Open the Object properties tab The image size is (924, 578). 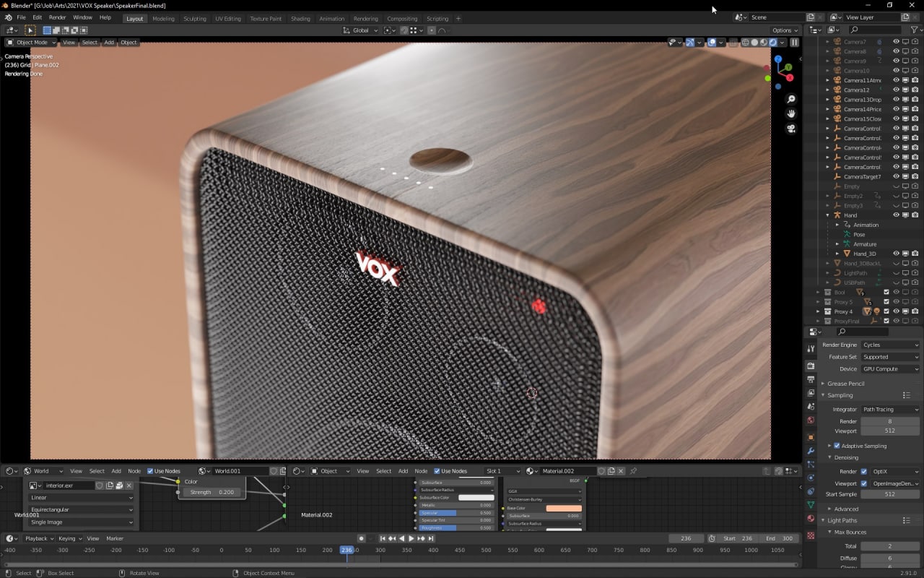811,437
